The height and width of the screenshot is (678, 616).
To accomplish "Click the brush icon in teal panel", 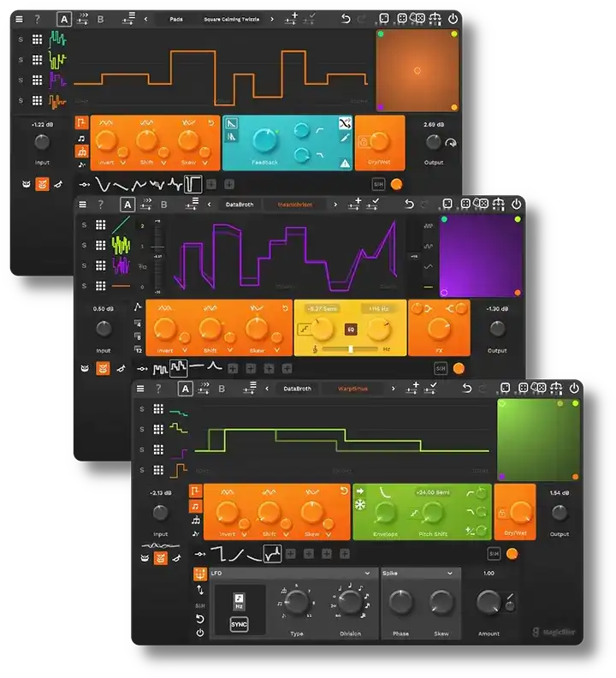I will pos(345,138).
